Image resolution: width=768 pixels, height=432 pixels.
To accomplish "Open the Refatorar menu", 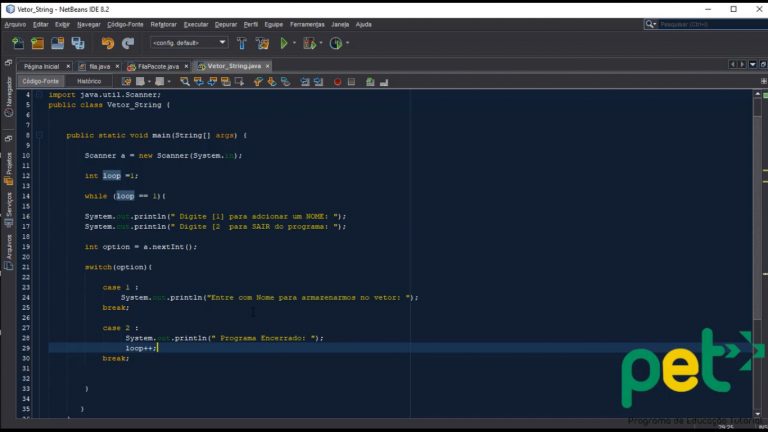I will coord(163,23).
